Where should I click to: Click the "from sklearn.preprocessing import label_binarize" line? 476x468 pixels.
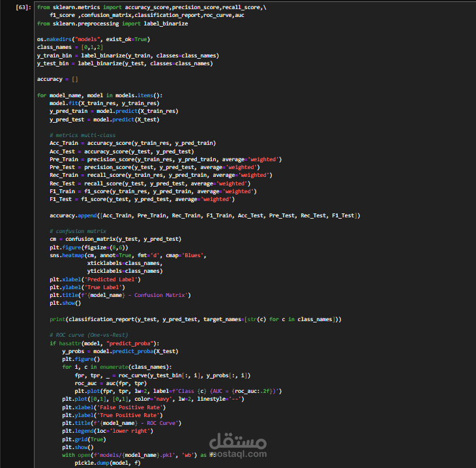[x=112, y=23]
